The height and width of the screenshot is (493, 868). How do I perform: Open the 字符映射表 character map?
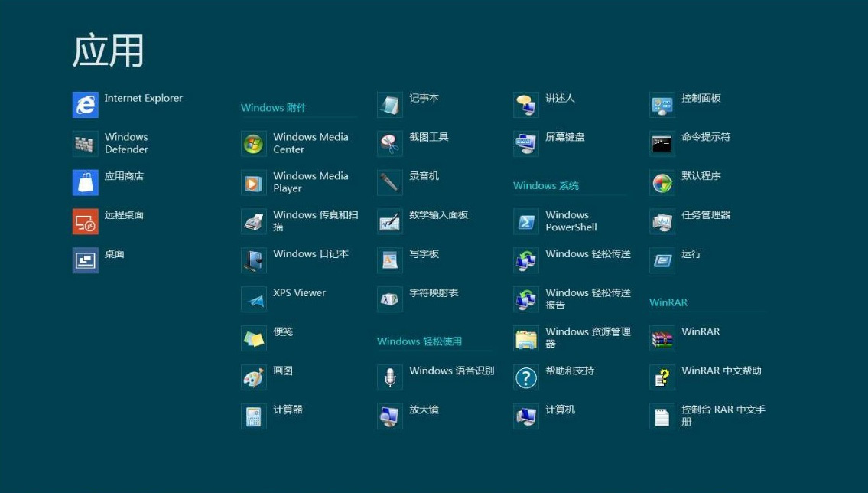(390, 299)
